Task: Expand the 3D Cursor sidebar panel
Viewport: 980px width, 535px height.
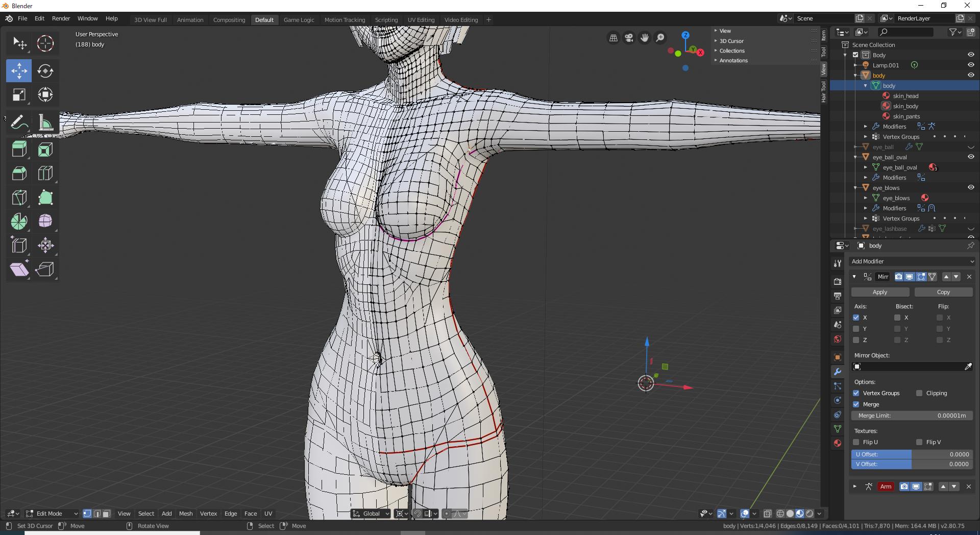Action: 731,41
